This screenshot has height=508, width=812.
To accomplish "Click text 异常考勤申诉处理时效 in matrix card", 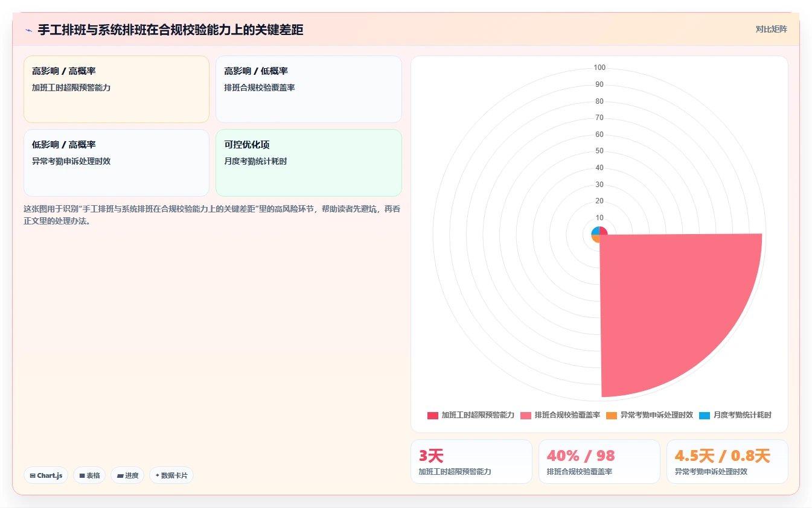I will (x=71, y=161).
